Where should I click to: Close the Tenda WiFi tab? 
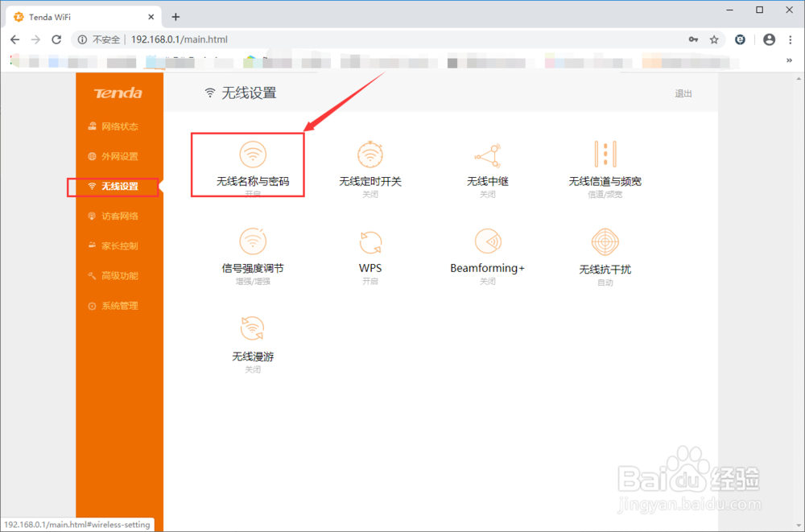pyautogui.click(x=151, y=17)
